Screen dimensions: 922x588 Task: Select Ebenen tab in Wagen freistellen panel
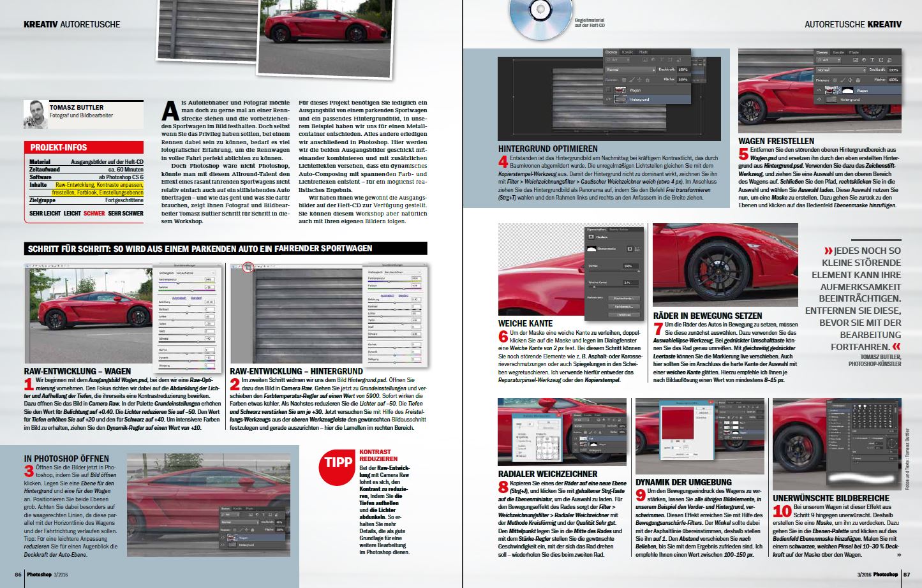coord(822,52)
